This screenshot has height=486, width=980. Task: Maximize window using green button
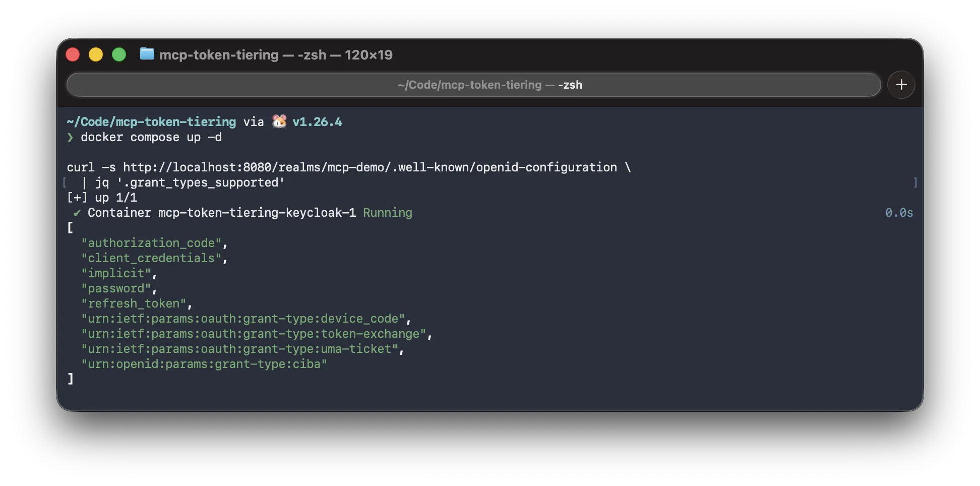119,54
